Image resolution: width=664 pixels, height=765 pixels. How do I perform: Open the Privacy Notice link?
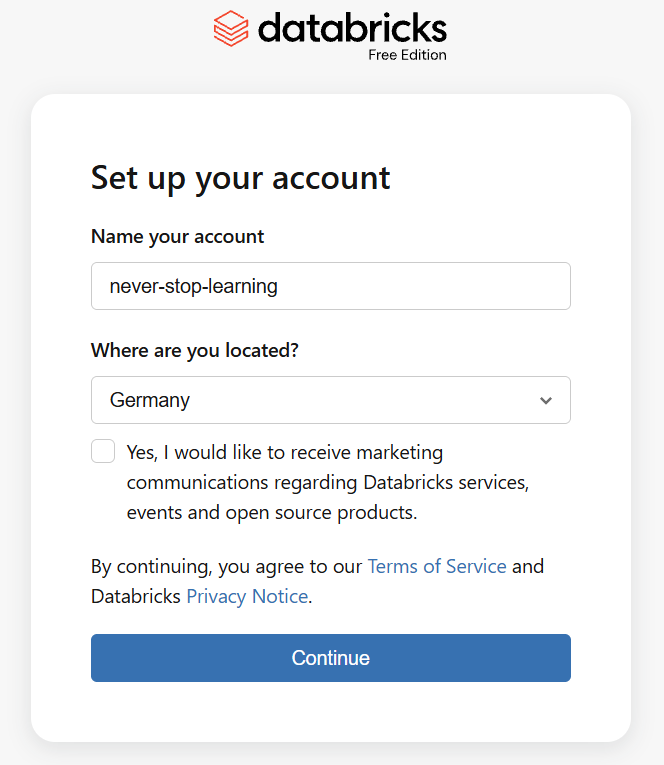(x=247, y=597)
